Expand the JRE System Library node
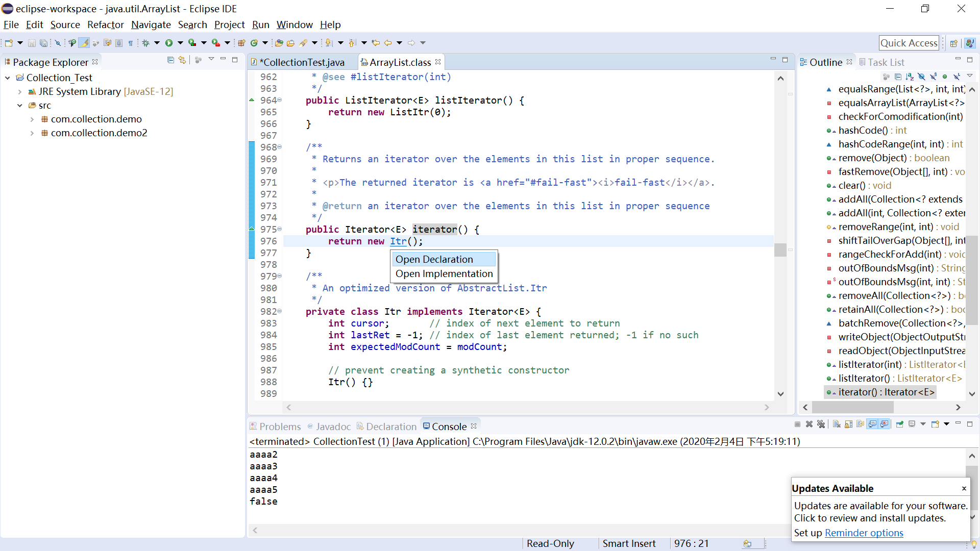980x551 pixels. point(19,92)
